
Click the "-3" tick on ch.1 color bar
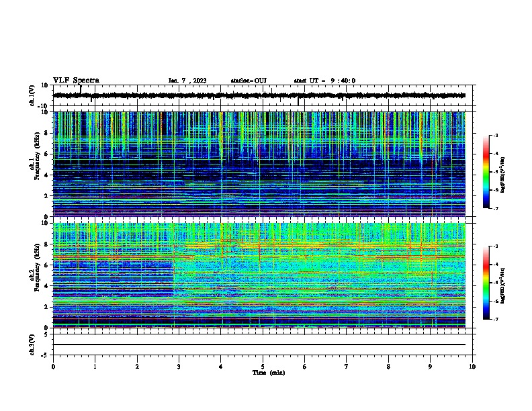click(x=496, y=135)
